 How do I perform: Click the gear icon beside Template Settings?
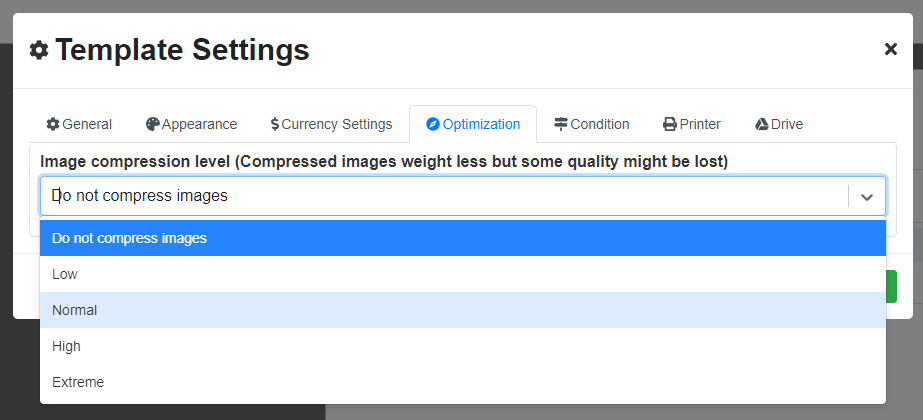(x=39, y=50)
